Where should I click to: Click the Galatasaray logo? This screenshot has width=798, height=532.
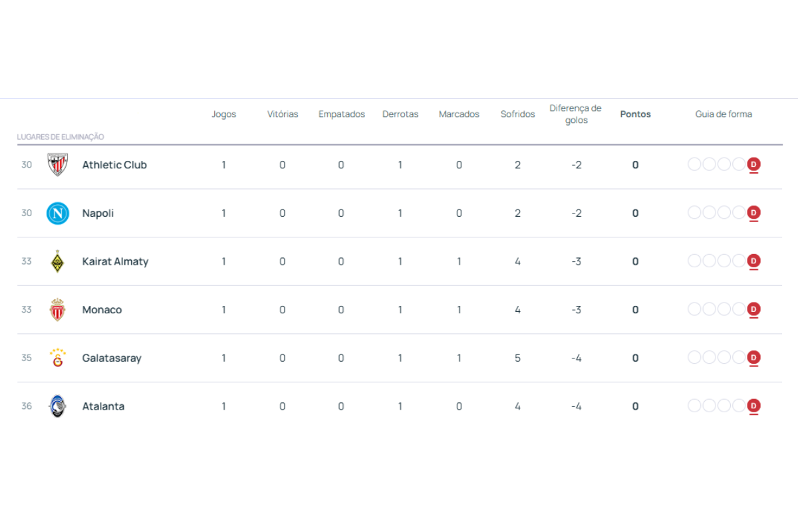coord(58,358)
